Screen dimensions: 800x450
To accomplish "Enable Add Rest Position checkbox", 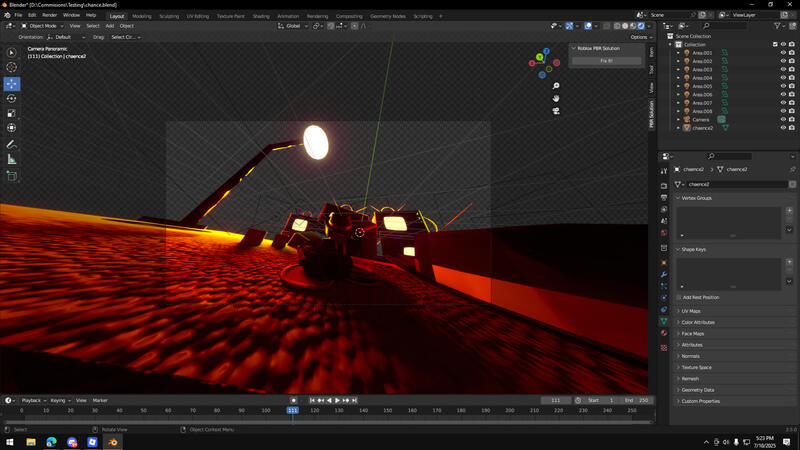I will pyautogui.click(x=679, y=297).
